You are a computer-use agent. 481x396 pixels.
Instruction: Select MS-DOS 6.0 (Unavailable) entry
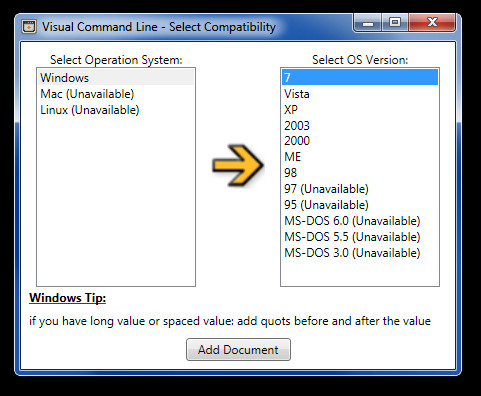pyautogui.click(x=360, y=221)
